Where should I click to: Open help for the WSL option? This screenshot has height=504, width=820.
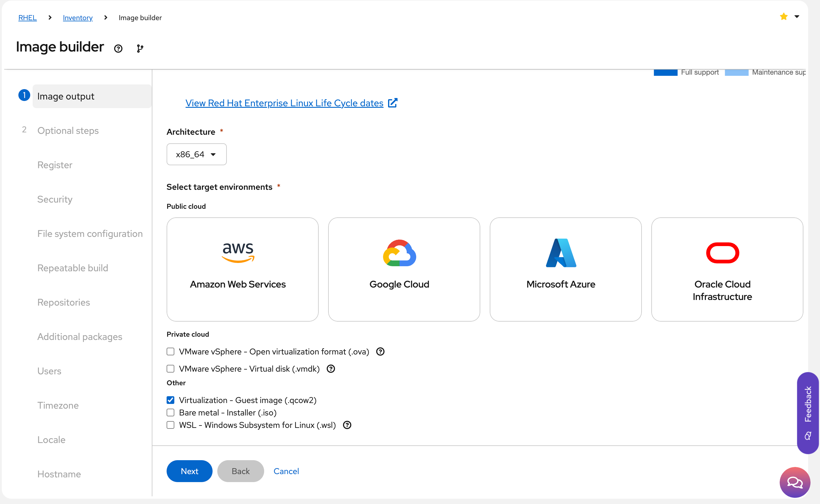point(347,425)
